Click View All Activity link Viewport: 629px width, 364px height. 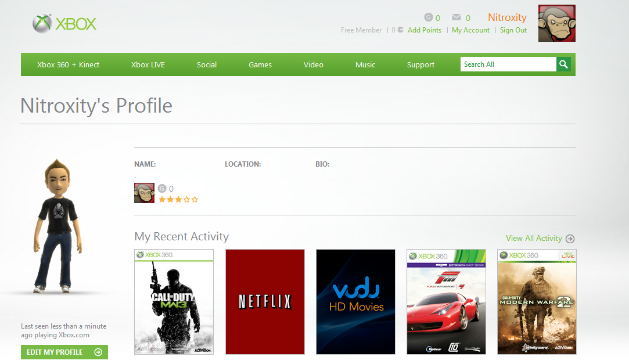pyautogui.click(x=534, y=238)
